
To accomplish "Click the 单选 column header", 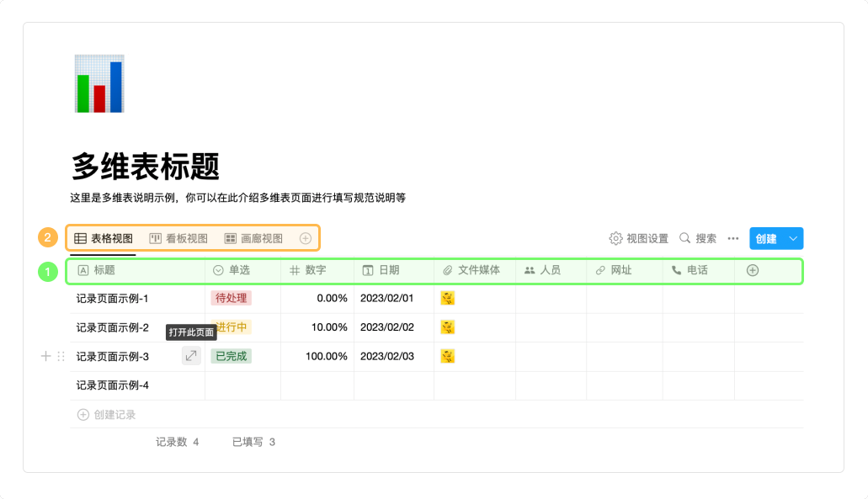I will point(243,270).
